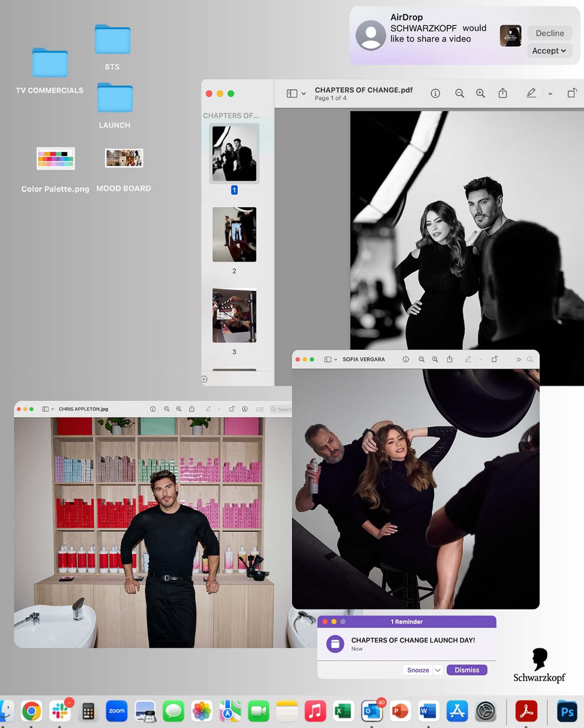
Task: Snooze the CHAPTERS OF CHANGE LAUNCH DAY reminder
Action: click(418, 670)
